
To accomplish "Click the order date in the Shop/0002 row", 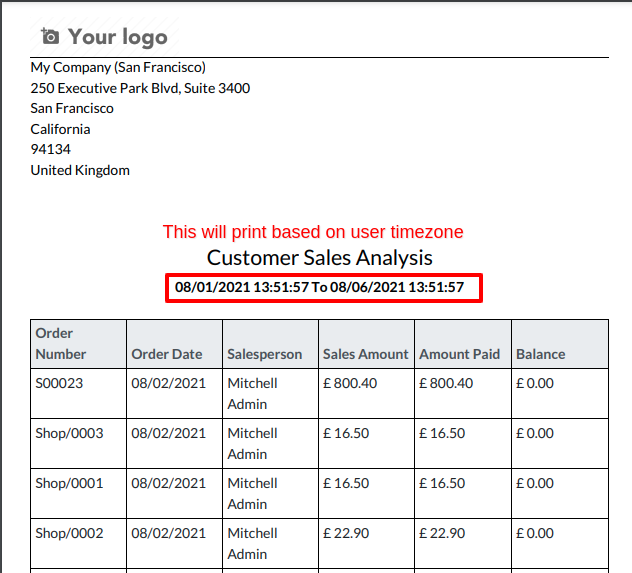I will tap(168, 533).
